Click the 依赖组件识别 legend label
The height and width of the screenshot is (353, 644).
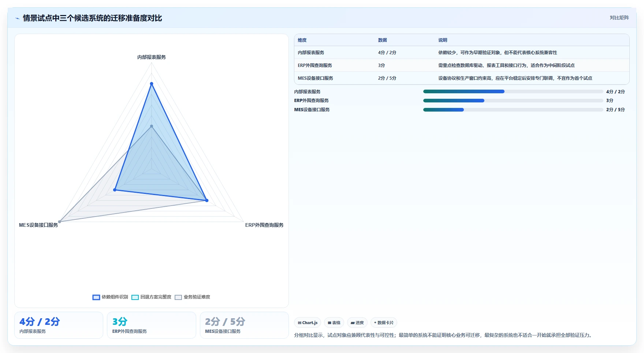tap(115, 297)
